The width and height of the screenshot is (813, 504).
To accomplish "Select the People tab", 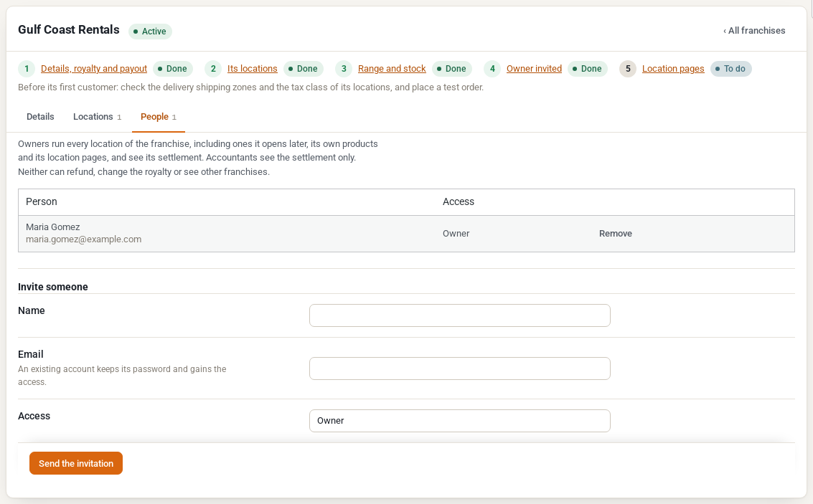I will (158, 117).
